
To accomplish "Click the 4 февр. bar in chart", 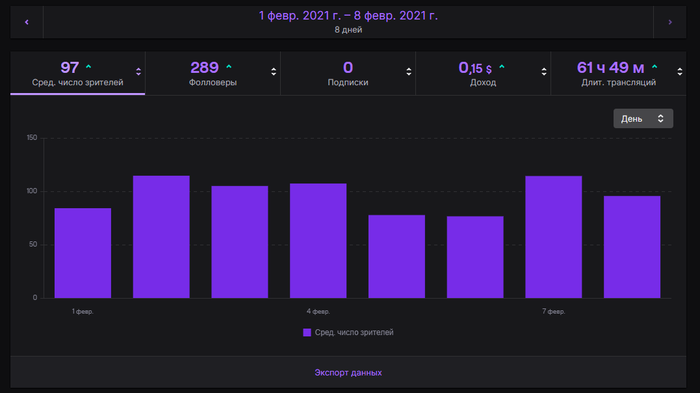I will click(x=318, y=241).
